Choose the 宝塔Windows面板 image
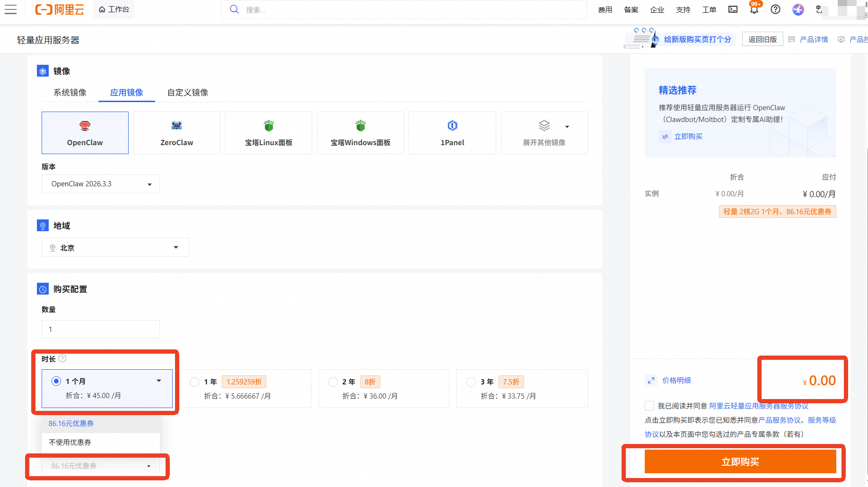The width and height of the screenshot is (868, 487). 360,133
